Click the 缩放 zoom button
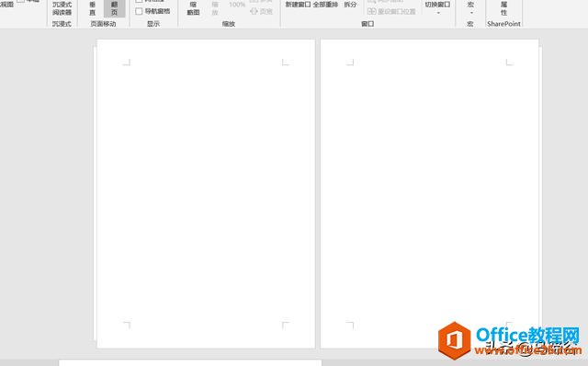The width and height of the screenshot is (588, 366). [x=215, y=8]
